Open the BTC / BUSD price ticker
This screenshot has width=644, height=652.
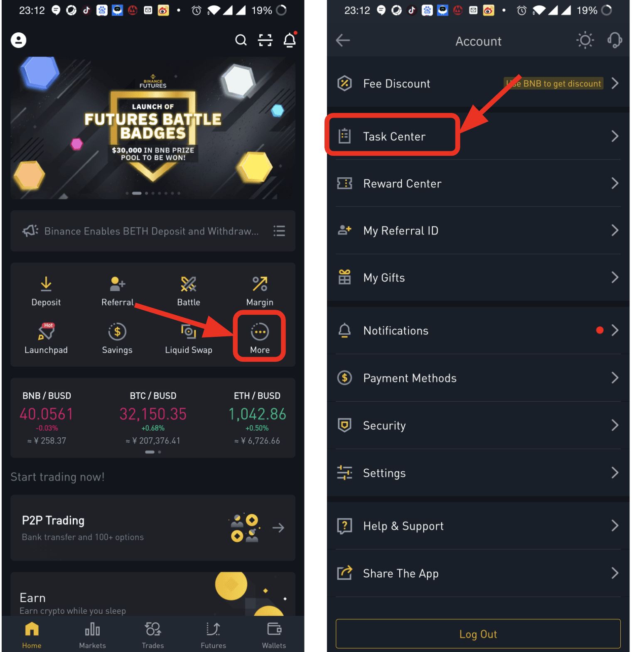153,418
